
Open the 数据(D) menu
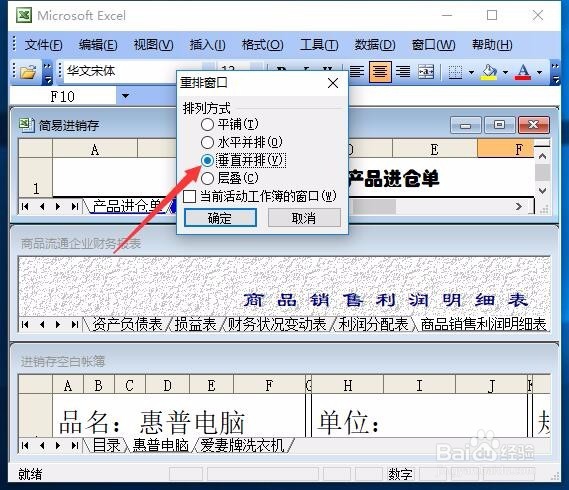click(375, 45)
